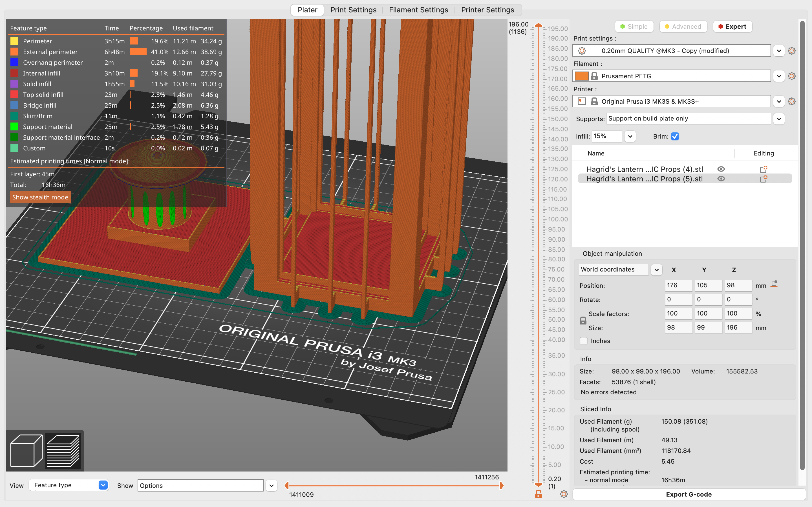Select the Printer Settings tab
812x507 pixels.
(x=487, y=10)
